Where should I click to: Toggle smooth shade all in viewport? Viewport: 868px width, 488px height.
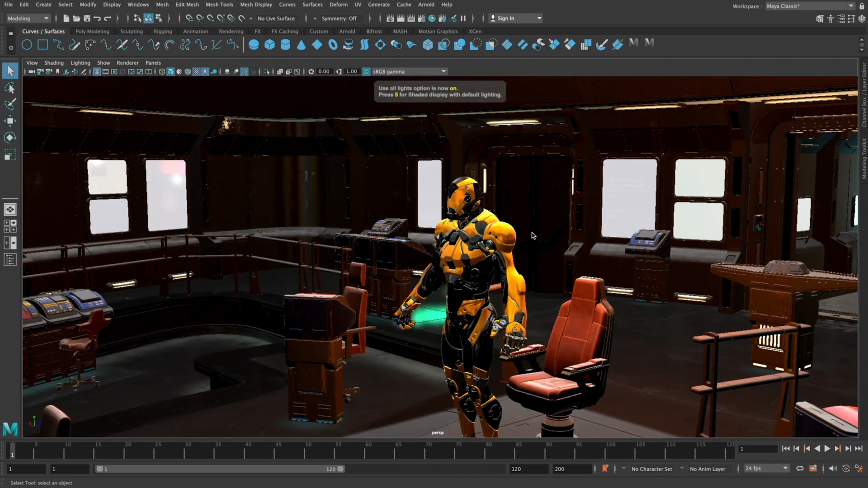click(x=170, y=71)
